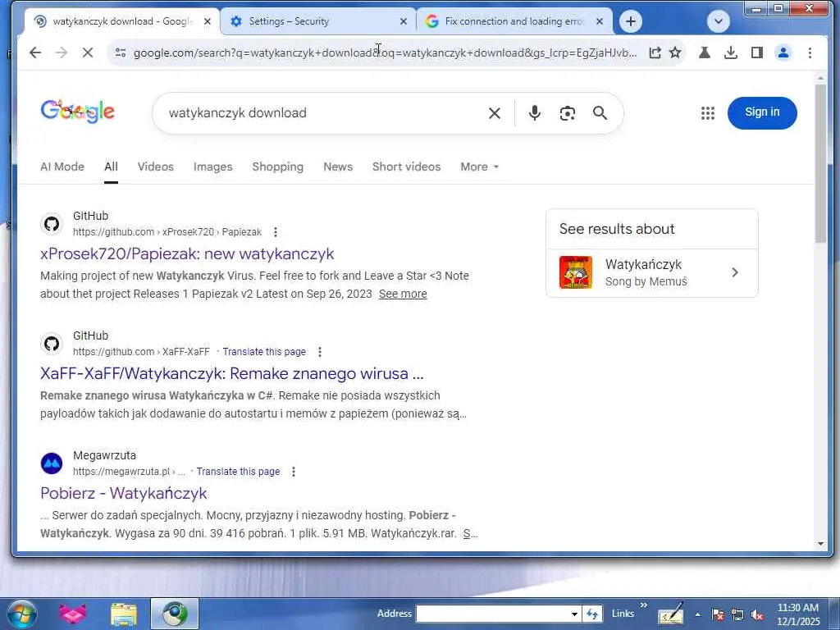Screen dimensions: 840x630
Task: Click the Sign in button
Action: pos(762,112)
